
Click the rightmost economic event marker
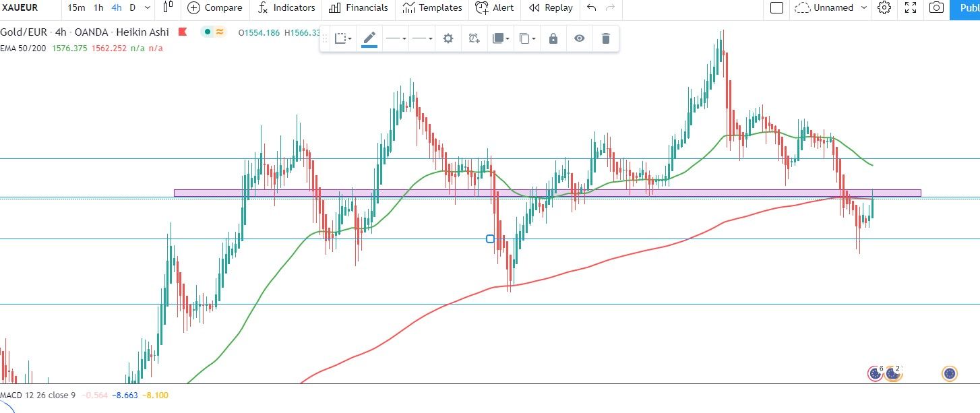pyautogui.click(x=950, y=373)
